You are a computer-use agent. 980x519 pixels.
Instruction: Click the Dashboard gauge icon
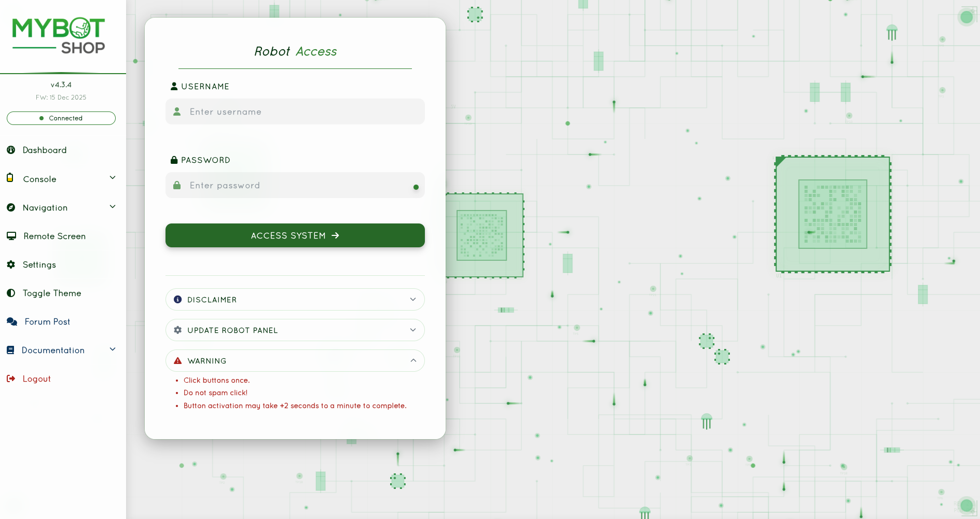(x=11, y=150)
